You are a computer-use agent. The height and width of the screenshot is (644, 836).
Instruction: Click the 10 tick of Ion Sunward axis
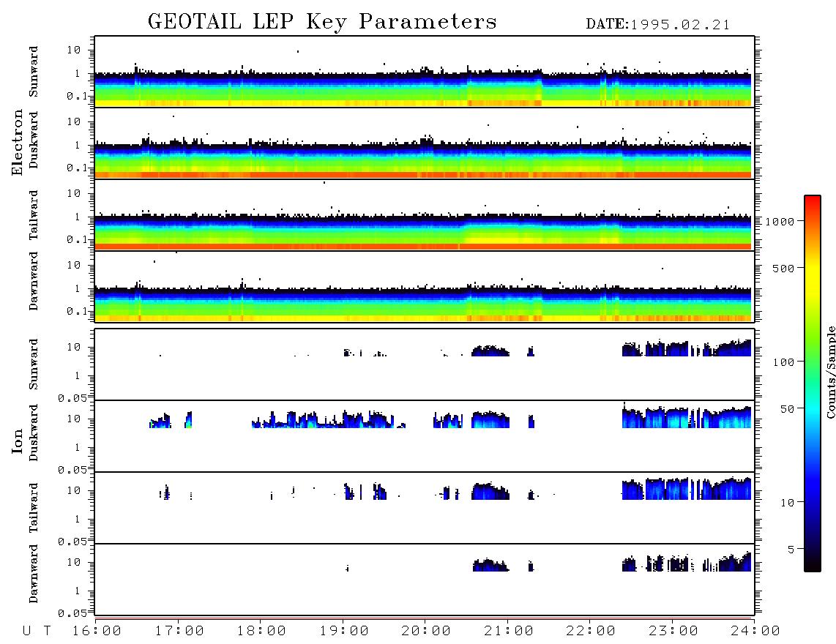74,347
